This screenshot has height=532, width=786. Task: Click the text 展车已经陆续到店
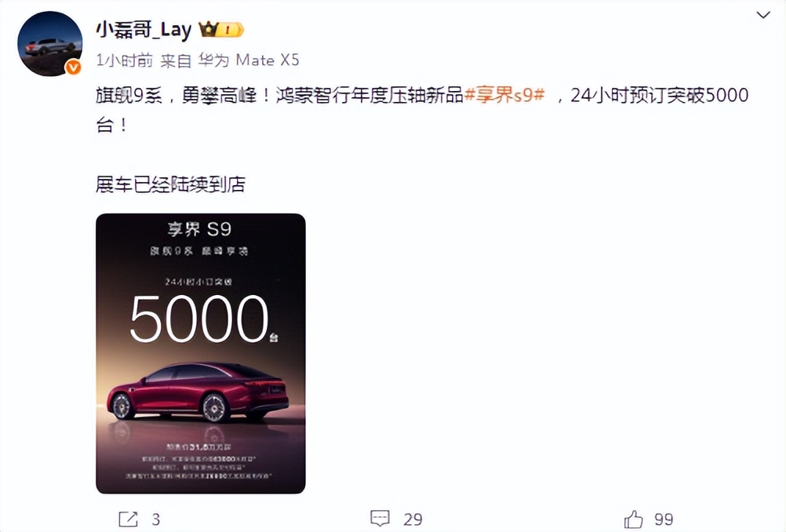[x=170, y=184]
